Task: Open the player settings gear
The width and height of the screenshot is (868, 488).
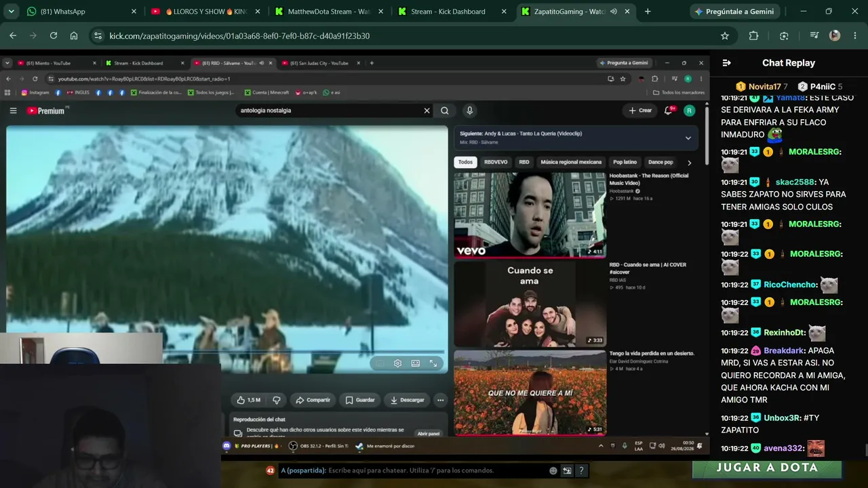Action: click(x=397, y=363)
